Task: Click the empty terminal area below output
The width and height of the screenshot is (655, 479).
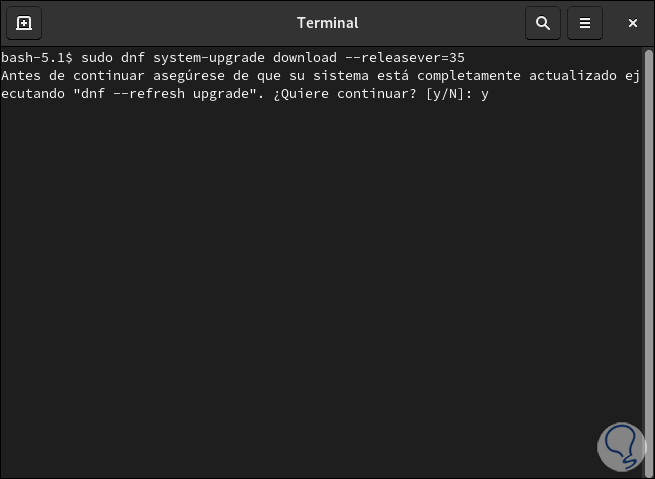Action: pos(300,280)
